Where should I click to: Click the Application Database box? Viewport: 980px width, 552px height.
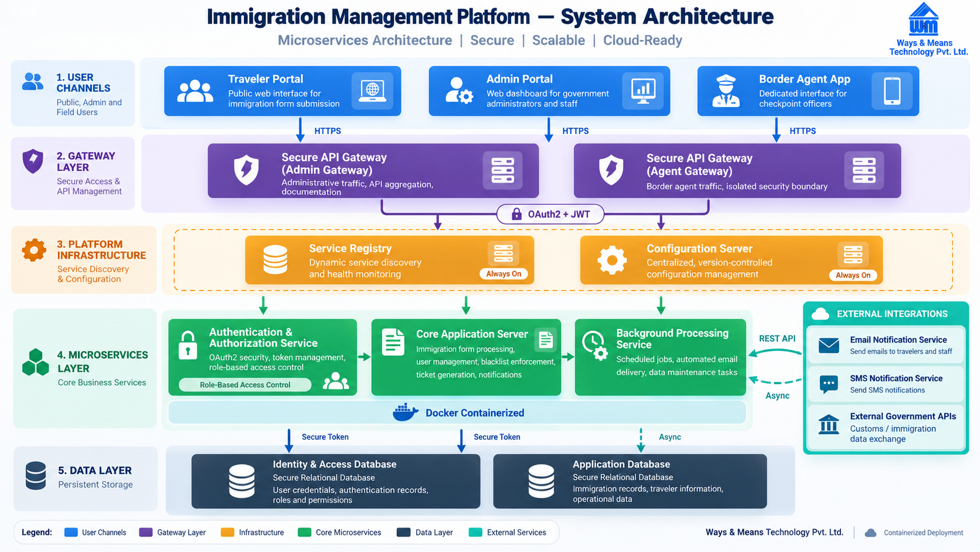[x=630, y=481]
